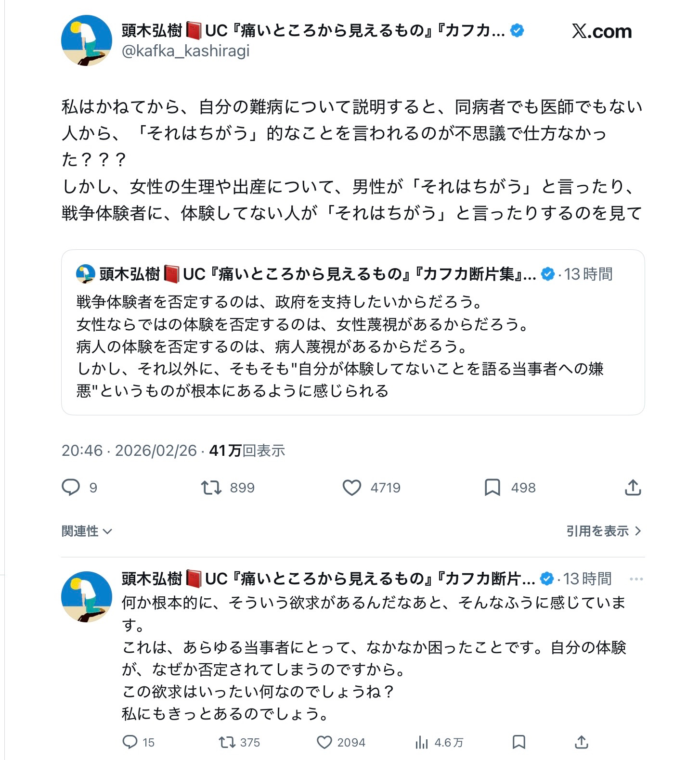Bookmark the reply post

pos(519,742)
